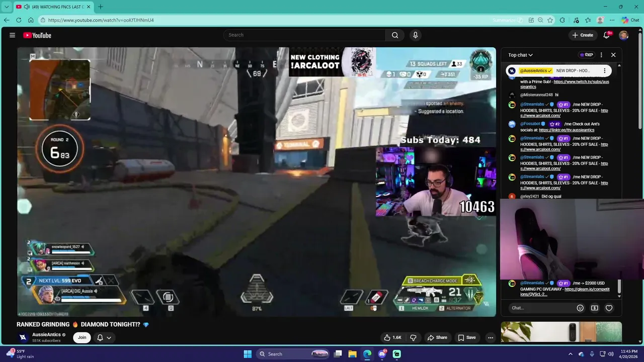The height and width of the screenshot is (362, 644).
Task: Open the tab search dropdown in title bar
Action: click(7, 7)
